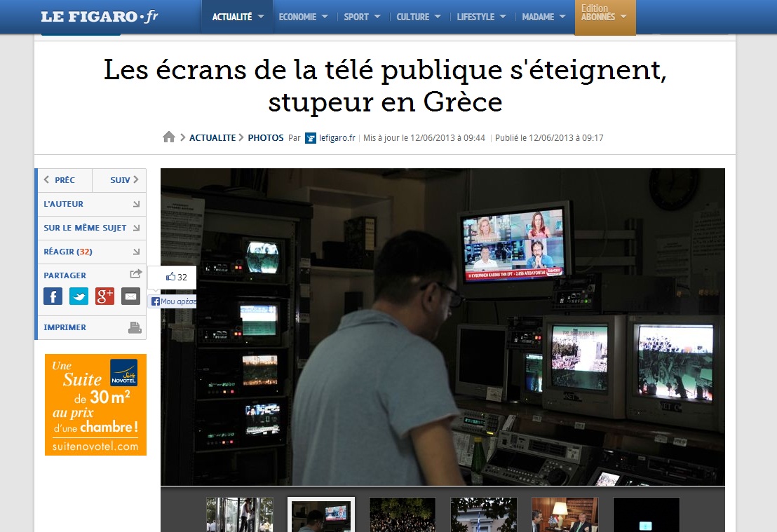
Task: Open the CULTURE navigation menu
Action: (x=419, y=17)
